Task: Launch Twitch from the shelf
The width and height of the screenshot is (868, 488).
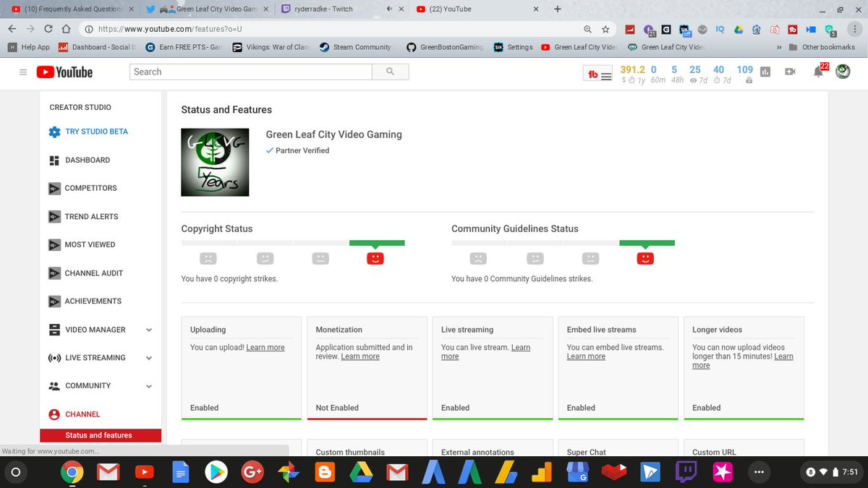Action: tap(686, 473)
